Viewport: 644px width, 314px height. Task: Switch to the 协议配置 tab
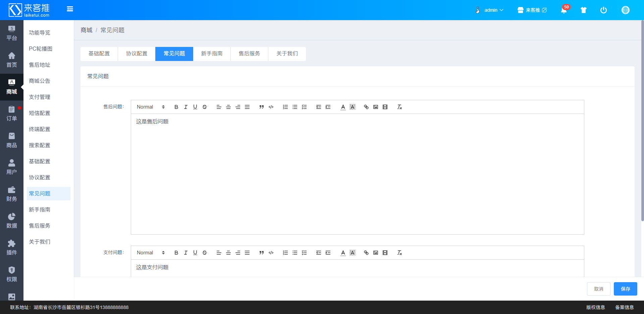(137, 54)
